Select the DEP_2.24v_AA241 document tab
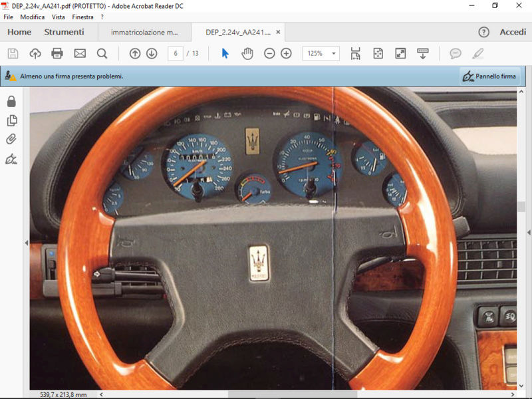Screen dimensions: 532x399 [x=237, y=32]
